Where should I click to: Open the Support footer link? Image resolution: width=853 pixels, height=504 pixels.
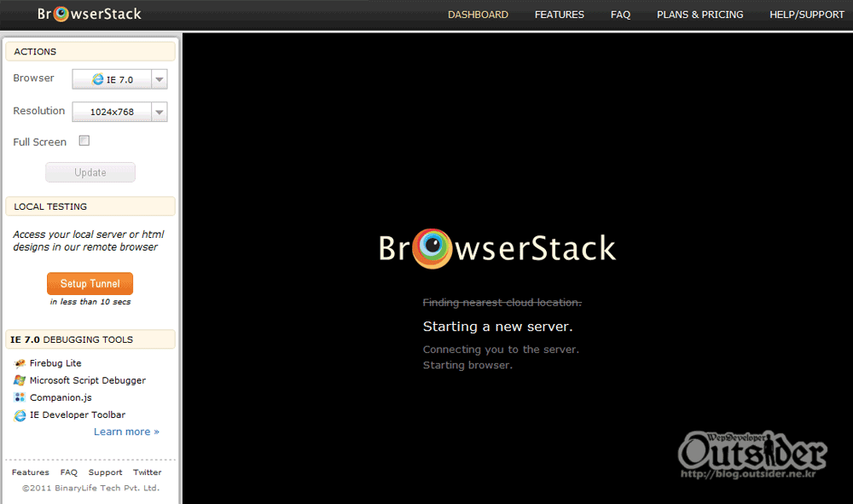coord(106,472)
